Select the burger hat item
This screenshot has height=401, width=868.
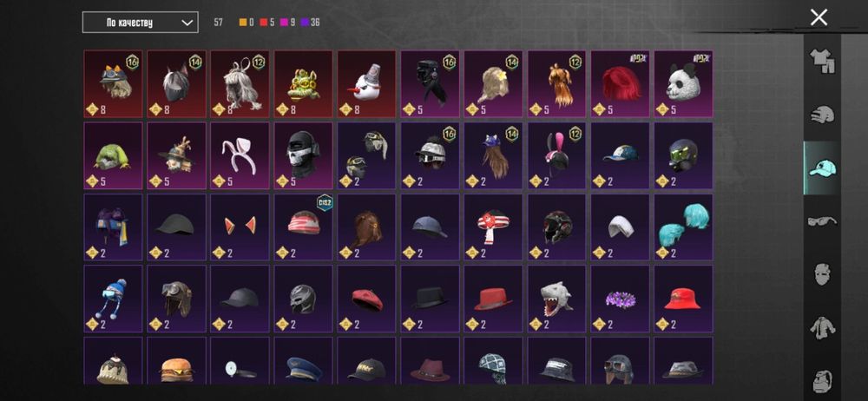point(176,360)
